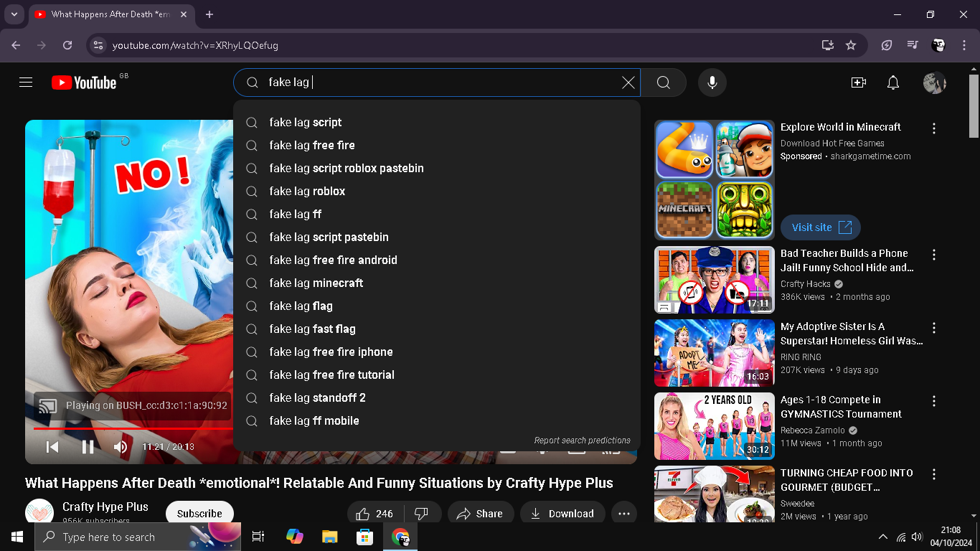
Task: Choose 'fake lag free fire android' suggestion
Action: (x=437, y=260)
